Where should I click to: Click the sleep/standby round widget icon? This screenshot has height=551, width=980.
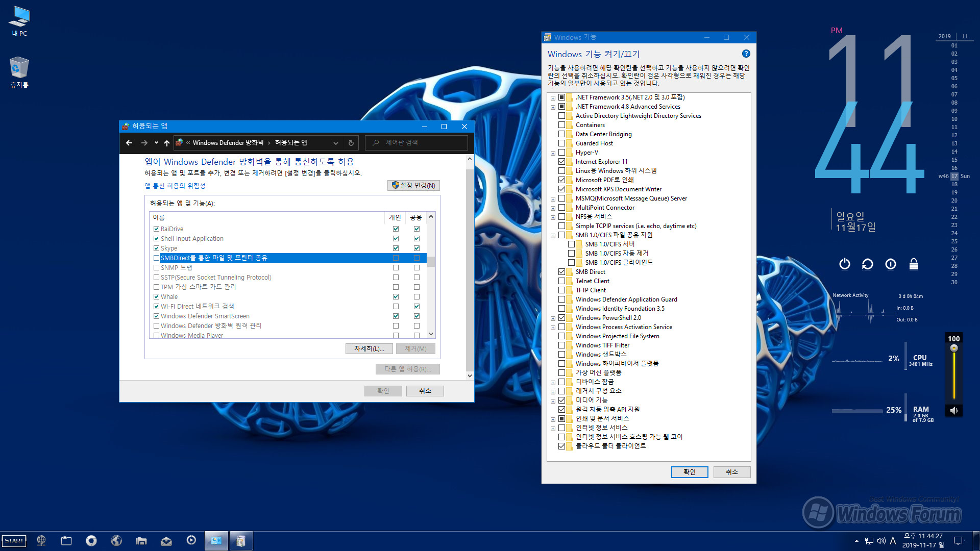[891, 264]
